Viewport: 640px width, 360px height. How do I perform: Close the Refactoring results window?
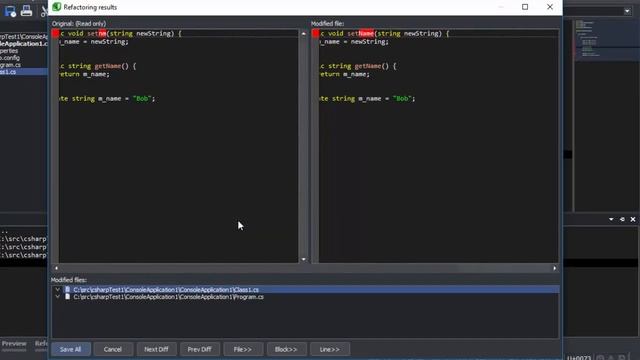coord(550,7)
